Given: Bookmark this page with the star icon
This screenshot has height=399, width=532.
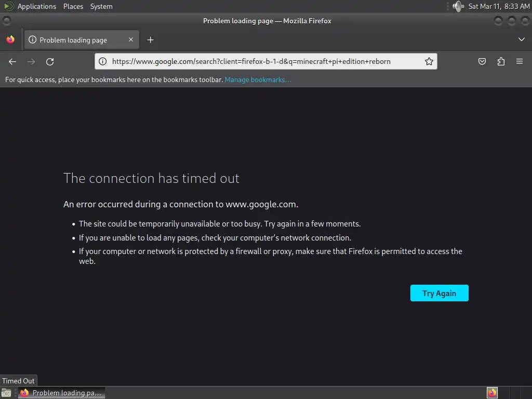Looking at the screenshot, I should pyautogui.click(x=429, y=61).
